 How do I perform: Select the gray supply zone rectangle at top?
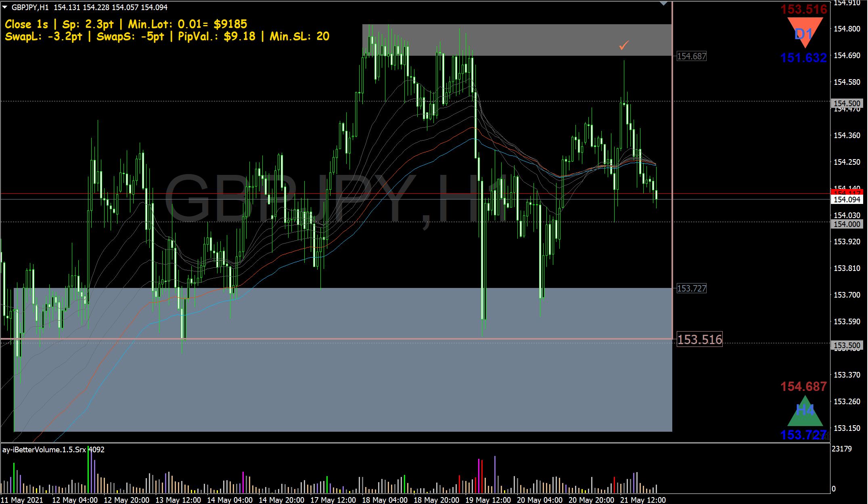(x=517, y=40)
